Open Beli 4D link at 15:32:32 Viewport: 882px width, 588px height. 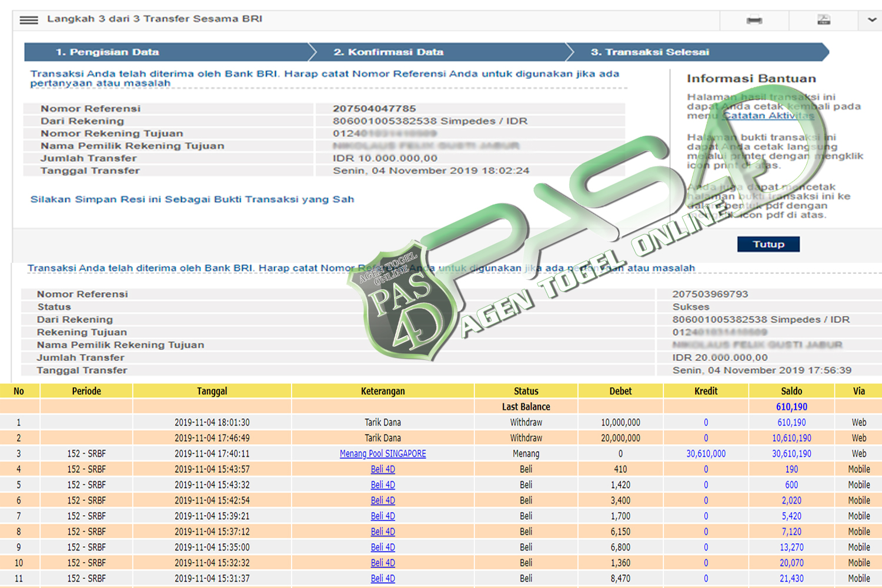[383, 563]
